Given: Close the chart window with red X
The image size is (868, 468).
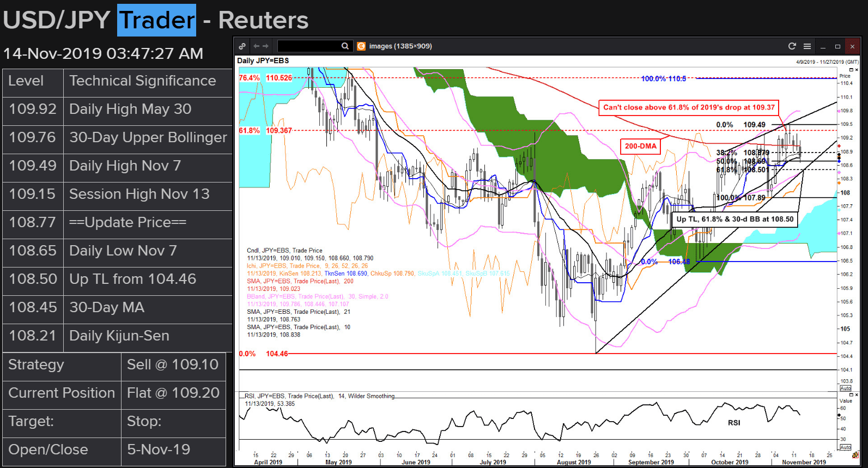Looking at the screenshot, I should pyautogui.click(x=852, y=46).
